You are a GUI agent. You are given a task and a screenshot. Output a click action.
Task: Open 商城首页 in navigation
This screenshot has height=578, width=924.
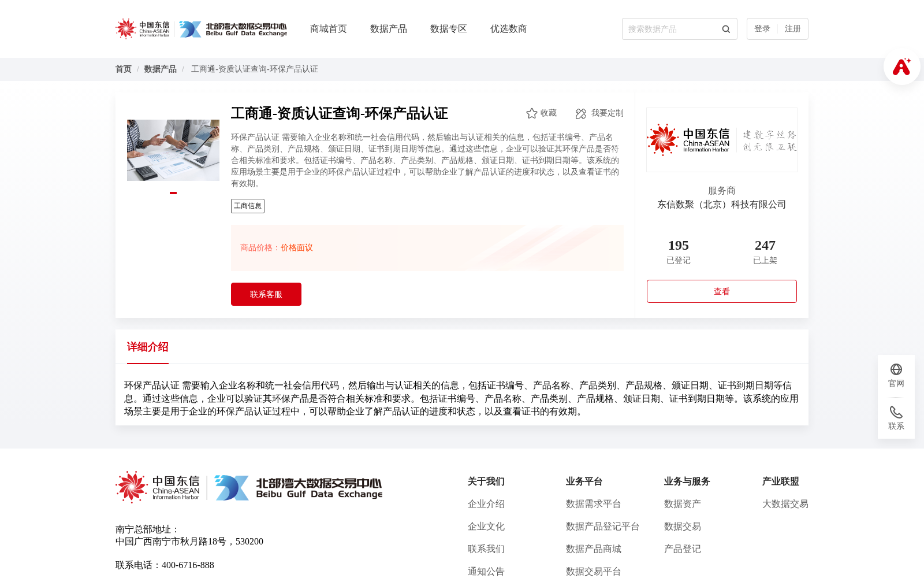329,29
